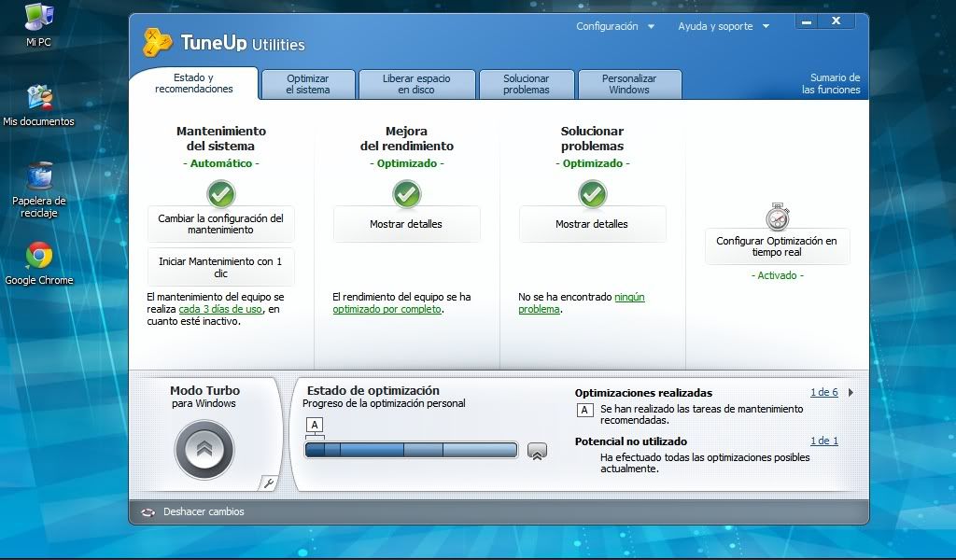Click the real-time optimization stopwatch icon
Viewport: 956px width, 560px height.
click(x=777, y=217)
